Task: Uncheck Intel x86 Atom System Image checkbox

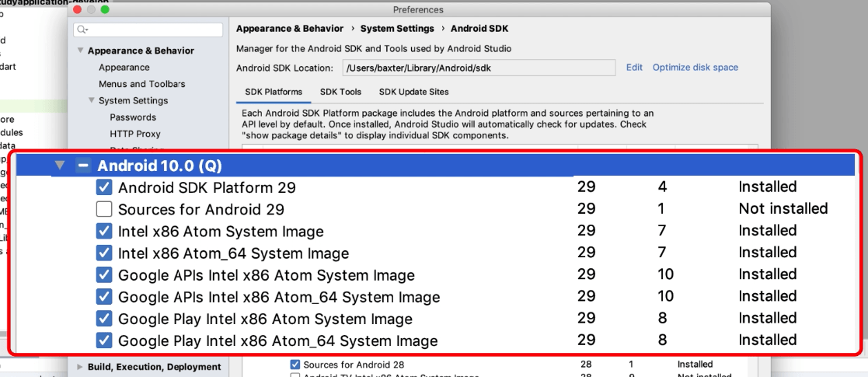Action: (x=103, y=231)
